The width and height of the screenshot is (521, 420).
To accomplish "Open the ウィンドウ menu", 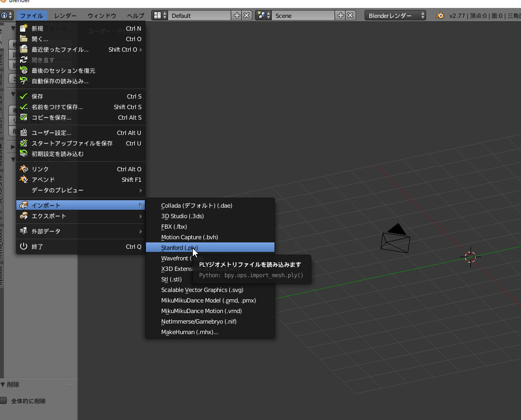I will tap(102, 16).
